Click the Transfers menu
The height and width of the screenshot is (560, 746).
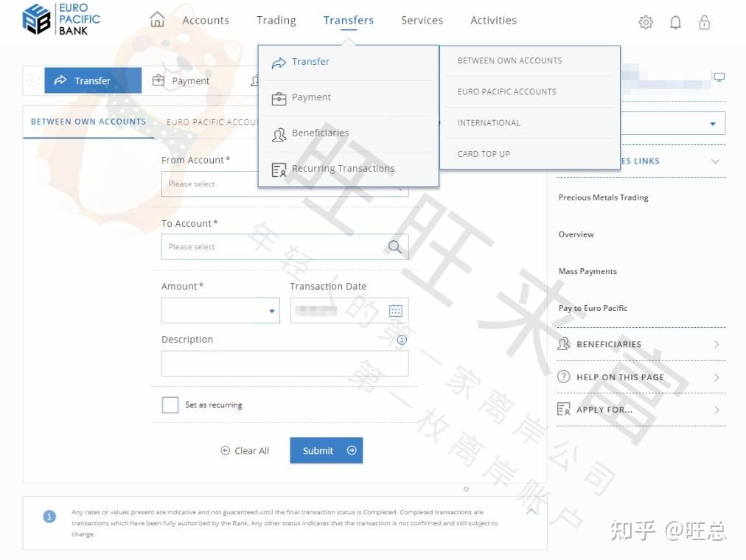348,20
